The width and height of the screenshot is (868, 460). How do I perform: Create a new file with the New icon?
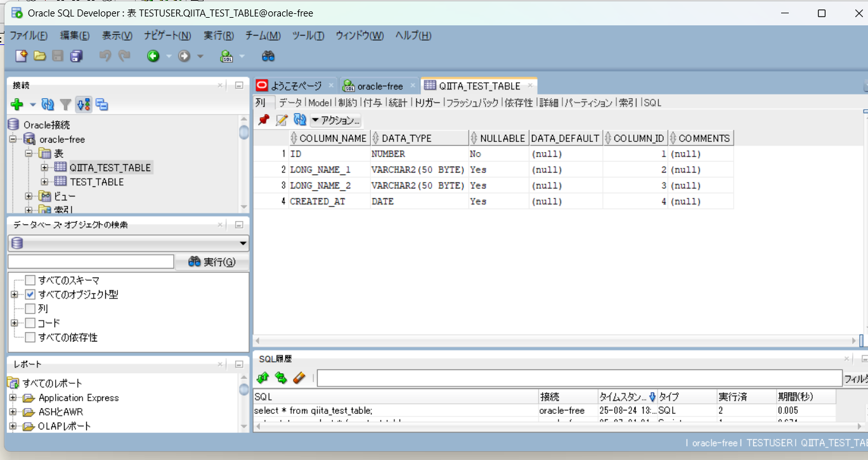click(x=20, y=56)
